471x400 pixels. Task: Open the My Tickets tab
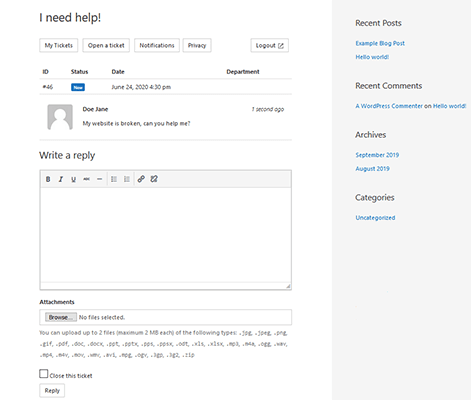[x=59, y=45]
